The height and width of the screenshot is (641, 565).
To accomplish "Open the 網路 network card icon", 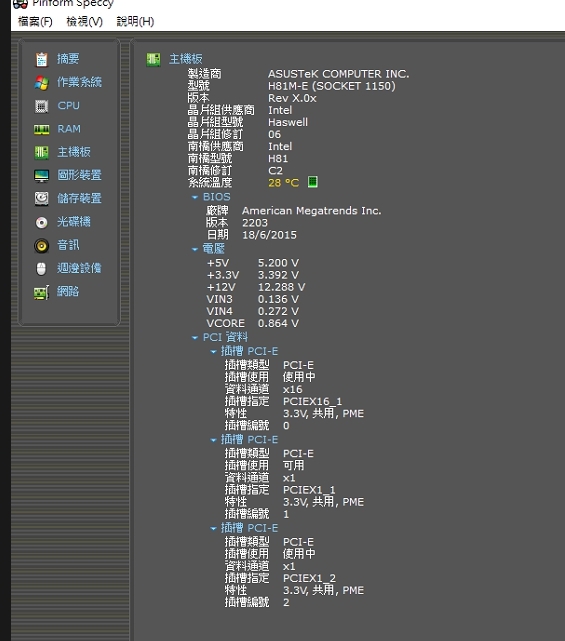I will click(41, 292).
